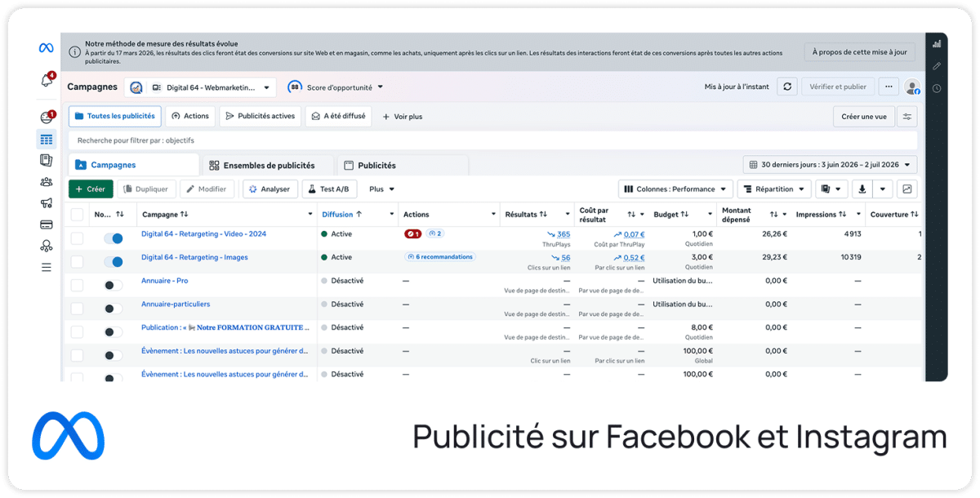Select the Publicités actives view

click(260, 116)
